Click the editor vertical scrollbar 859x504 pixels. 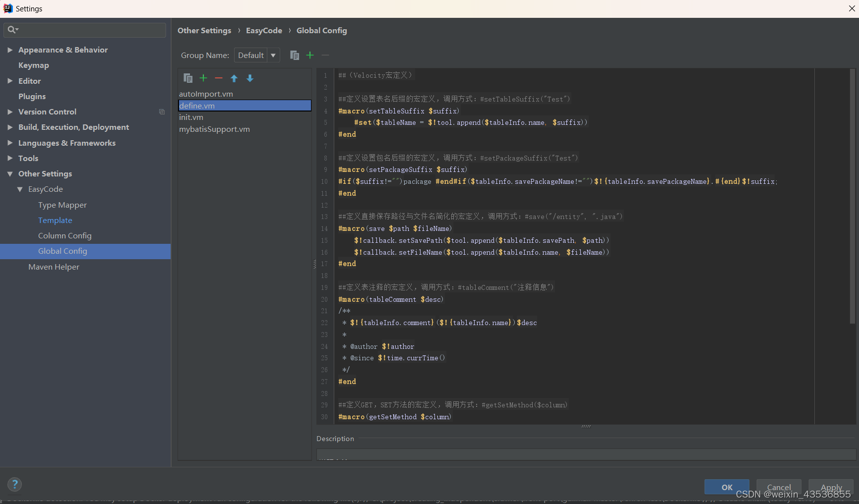[x=853, y=196]
